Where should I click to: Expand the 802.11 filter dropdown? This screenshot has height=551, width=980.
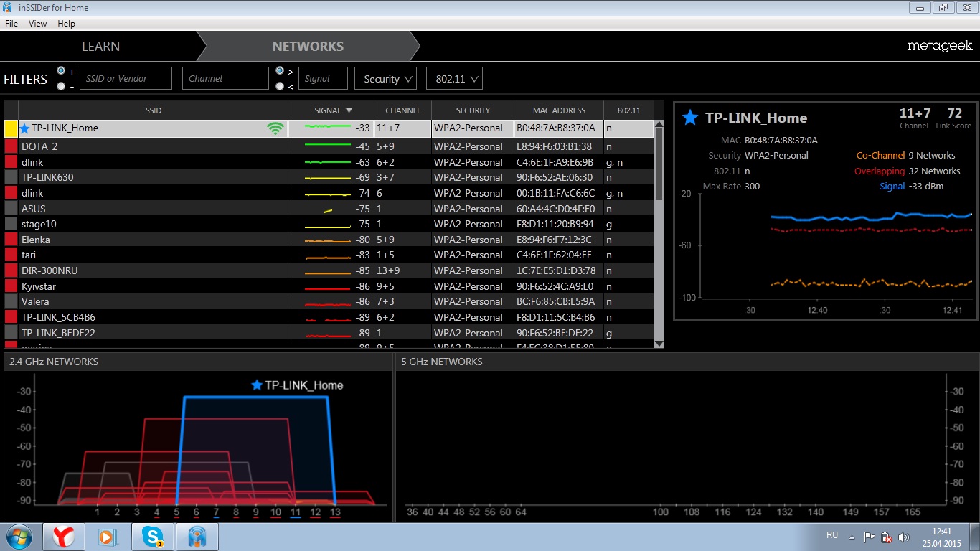[x=454, y=79]
